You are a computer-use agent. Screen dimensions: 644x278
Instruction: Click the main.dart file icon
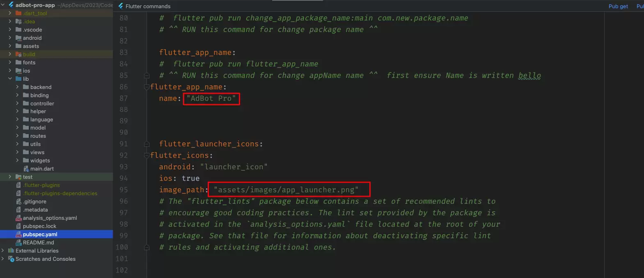[x=26, y=169]
